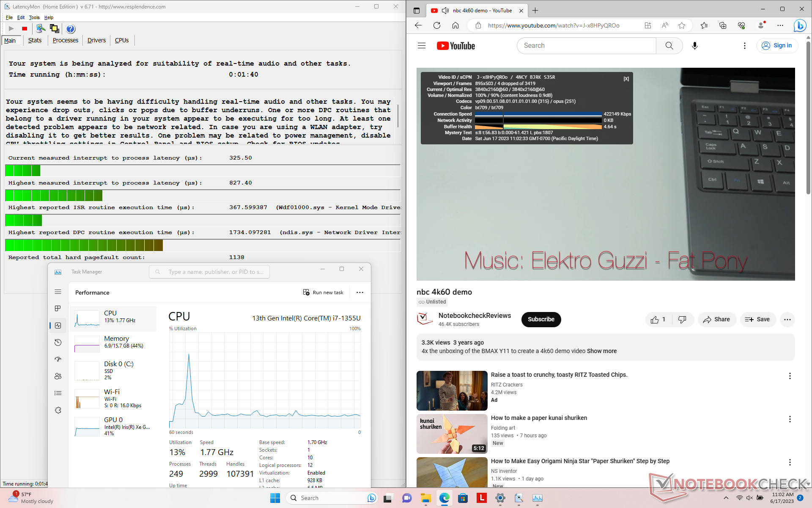Show hidden system tray icons chevron

(726, 498)
